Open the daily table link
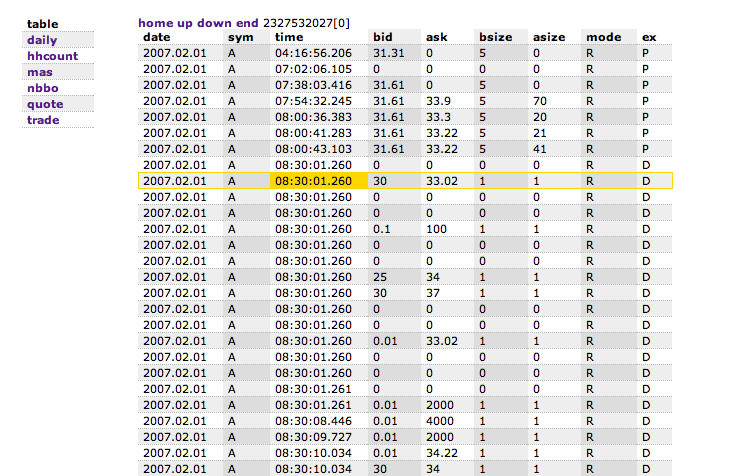The image size is (736, 476). [x=42, y=40]
